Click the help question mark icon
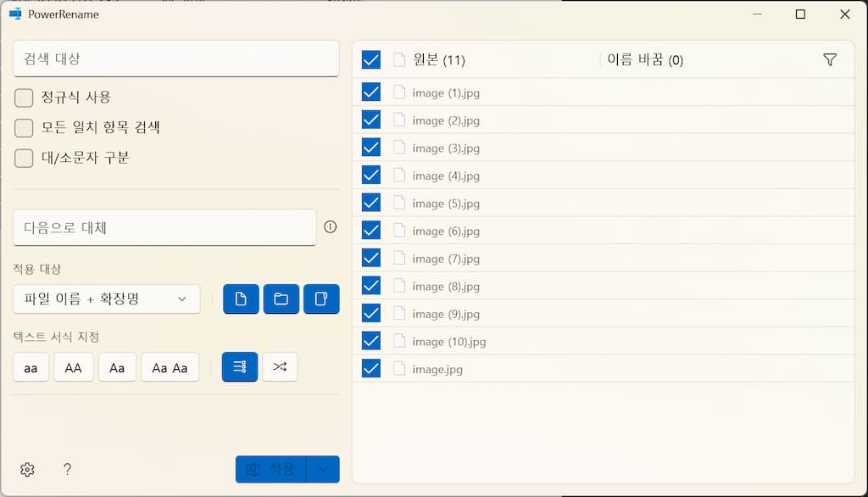 point(67,469)
